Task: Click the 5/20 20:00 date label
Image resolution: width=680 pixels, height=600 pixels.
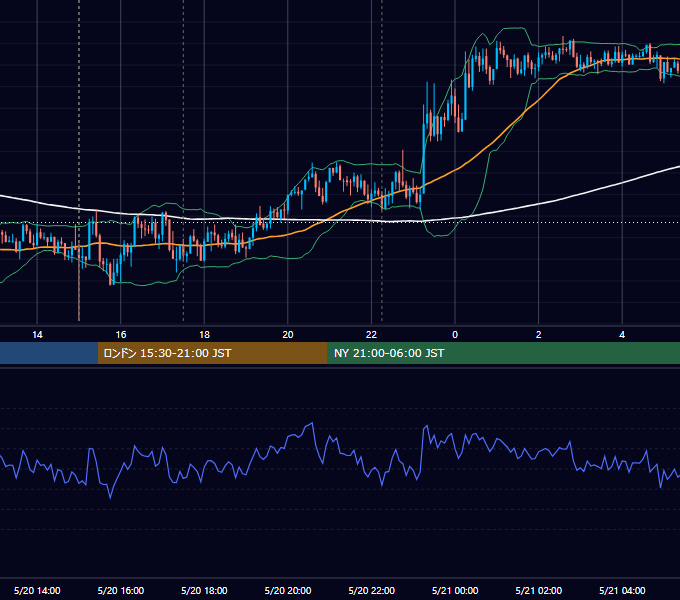Action: (x=288, y=590)
